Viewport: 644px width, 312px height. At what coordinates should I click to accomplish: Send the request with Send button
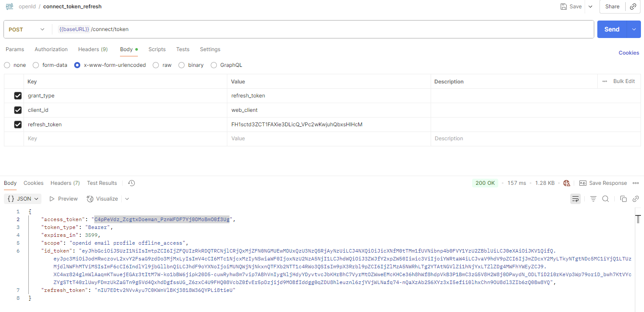point(612,29)
